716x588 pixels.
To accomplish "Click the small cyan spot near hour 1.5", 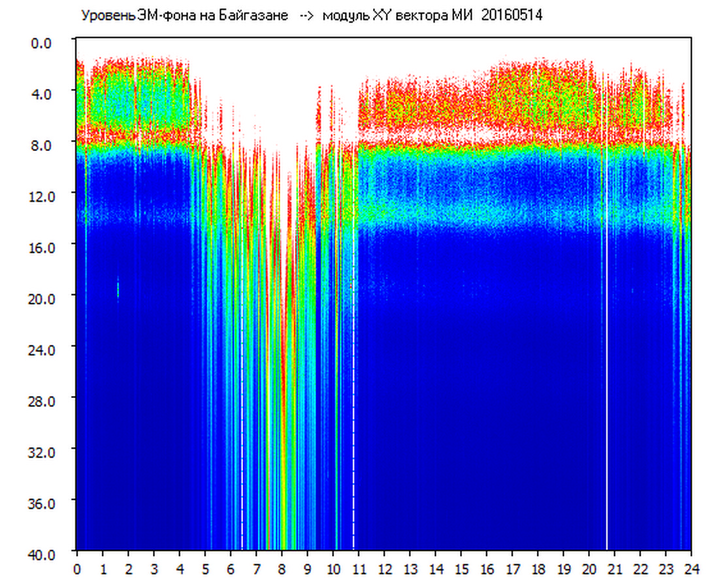I will 118,287.
